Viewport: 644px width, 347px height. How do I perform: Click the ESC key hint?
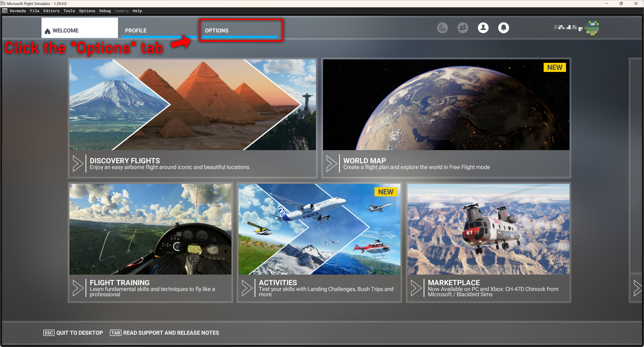[x=49, y=333]
